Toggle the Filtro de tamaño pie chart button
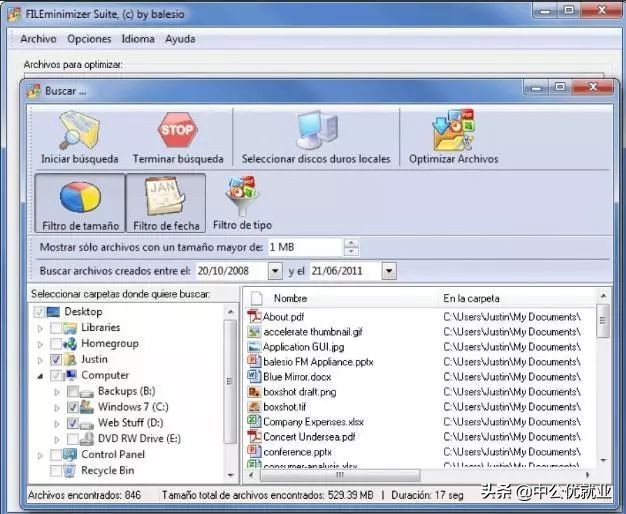 tap(80, 203)
